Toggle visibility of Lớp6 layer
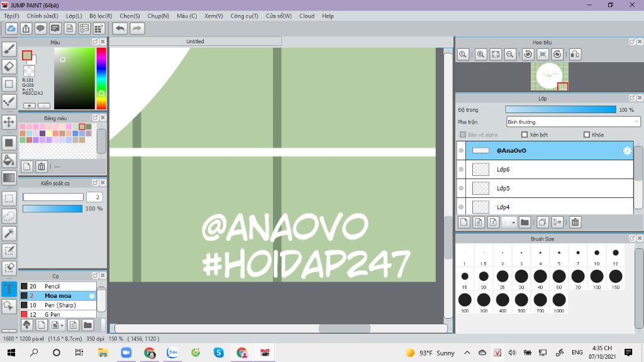This screenshot has width=644, height=362. 461,169
